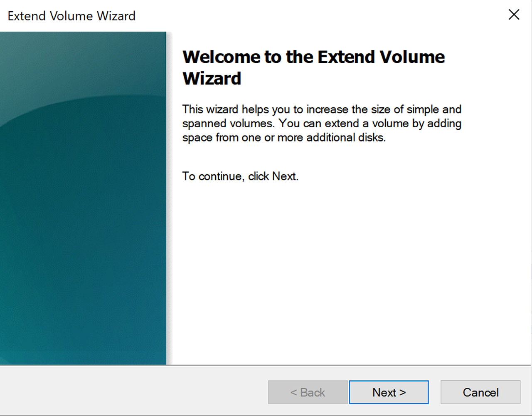
Task: Click the grayed-out < Back button
Action: (x=308, y=392)
